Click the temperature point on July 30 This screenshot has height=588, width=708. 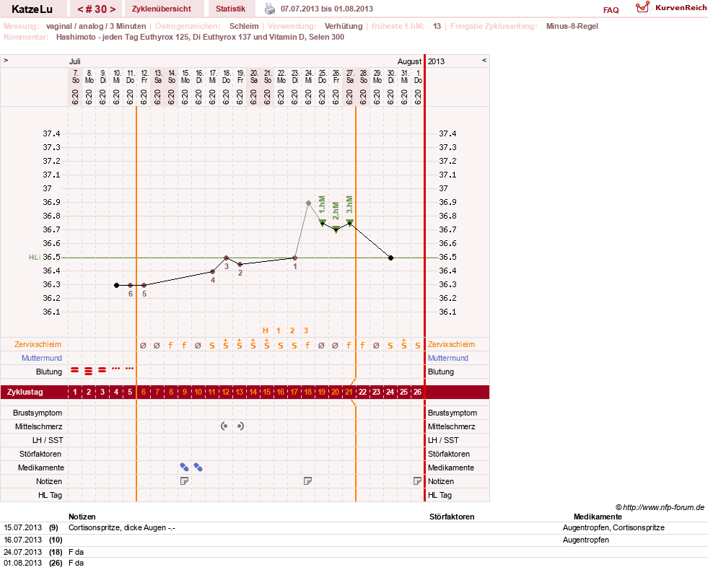pos(391,258)
